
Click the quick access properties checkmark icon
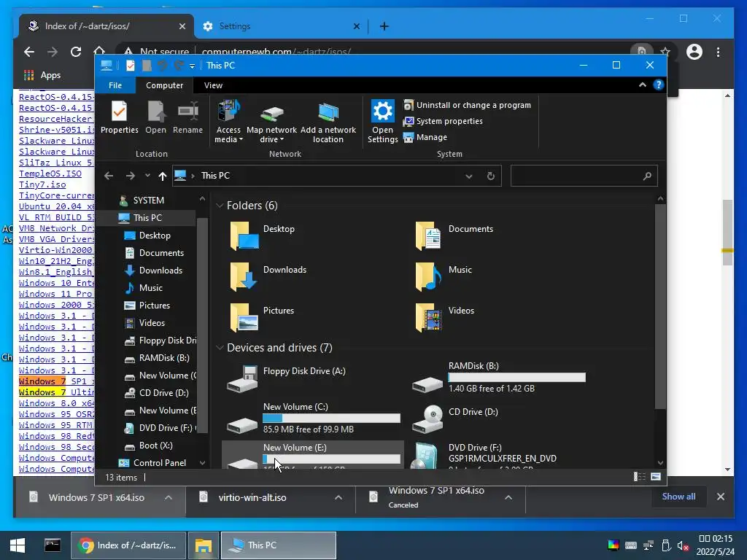(130, 66)
